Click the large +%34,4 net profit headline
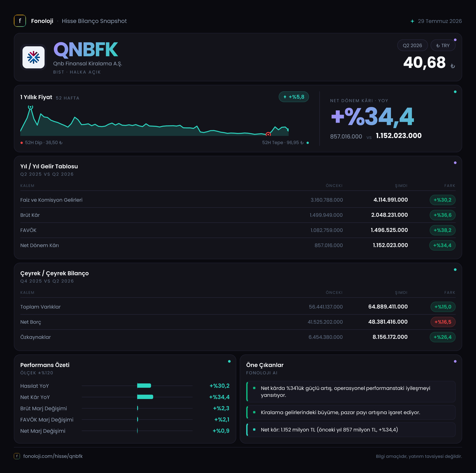This screenshot has width=476, height=473. pos(372,117)
